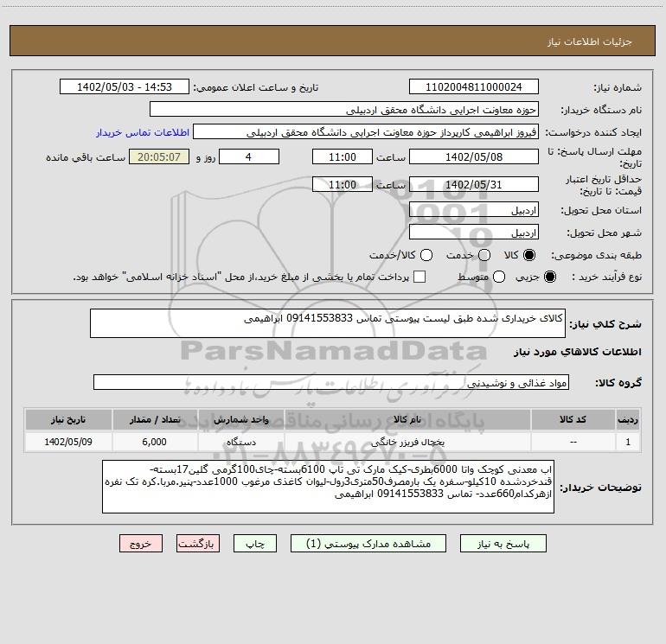Toggle the اسناد خزانه اسلامی payment checkbox

(419, 277)
